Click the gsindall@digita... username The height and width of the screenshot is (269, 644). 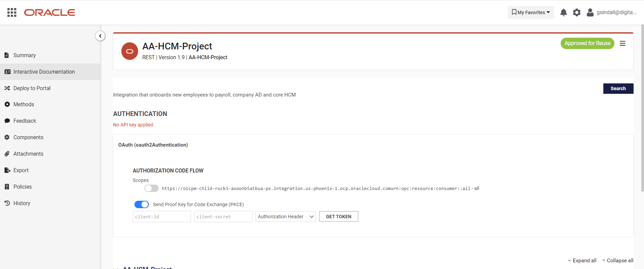pyautogui.click(x=617, y=12)
